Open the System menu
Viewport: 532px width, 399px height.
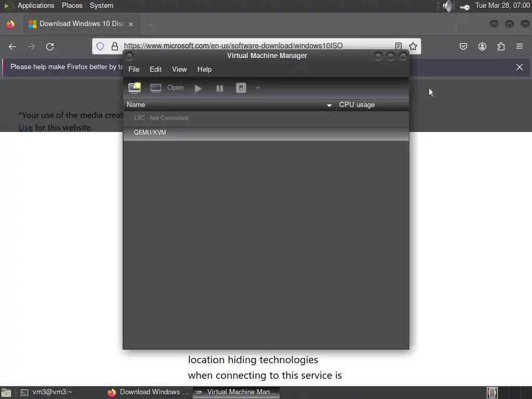coord(101,5)
